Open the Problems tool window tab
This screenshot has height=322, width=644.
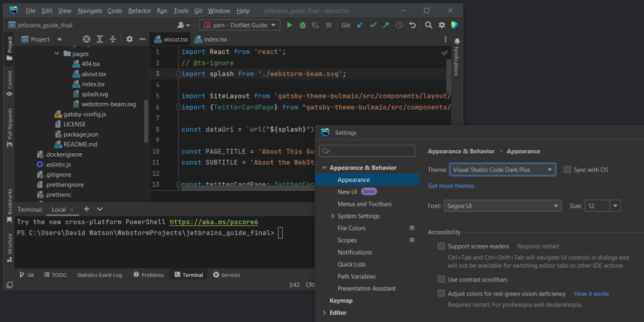148,275
